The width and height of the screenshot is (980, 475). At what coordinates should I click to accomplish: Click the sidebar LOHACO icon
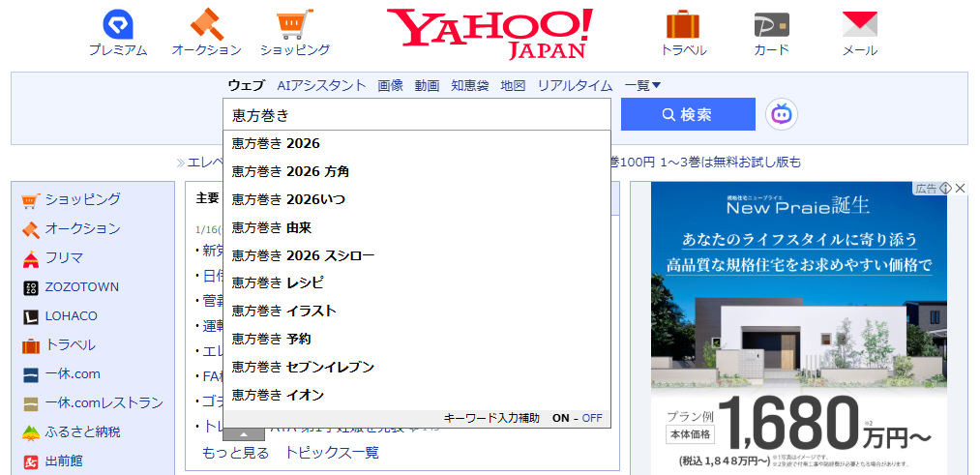(31, 316)
